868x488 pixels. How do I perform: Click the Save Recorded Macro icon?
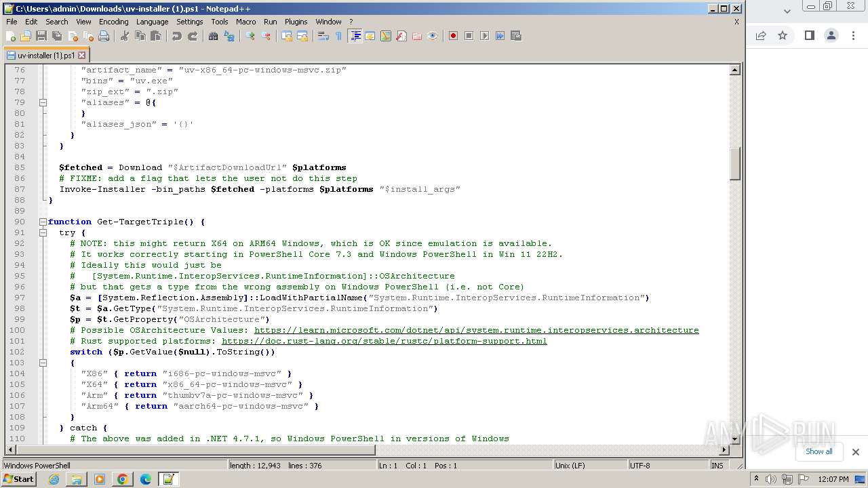(x=515, y=36)
